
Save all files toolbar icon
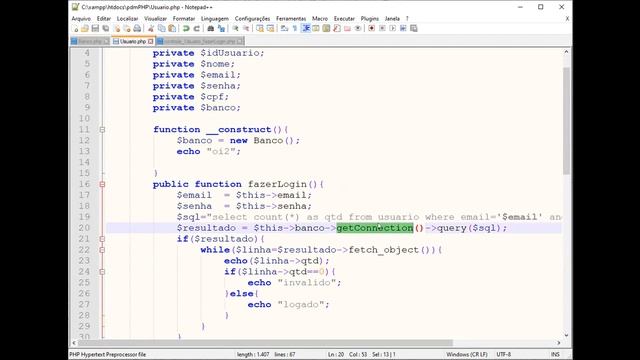click(x=106, y=28)
